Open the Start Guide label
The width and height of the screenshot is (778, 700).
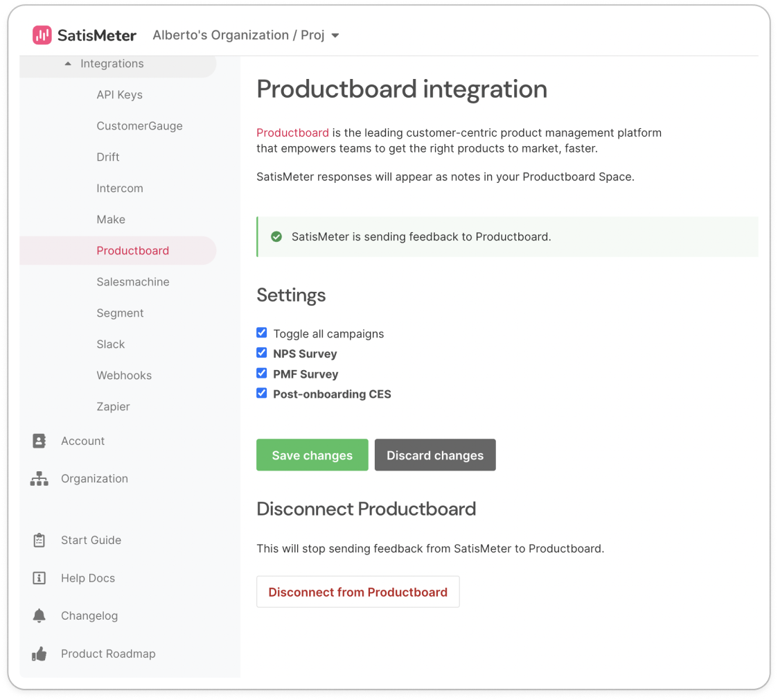click(x=91, y=540)
